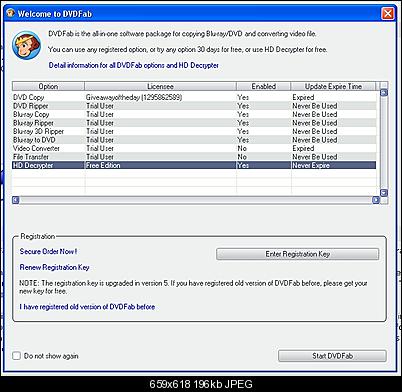Click the DVDFab monkey mascot icon
The width and height of the screenshot is (402, 392).
tap(26, 45)
